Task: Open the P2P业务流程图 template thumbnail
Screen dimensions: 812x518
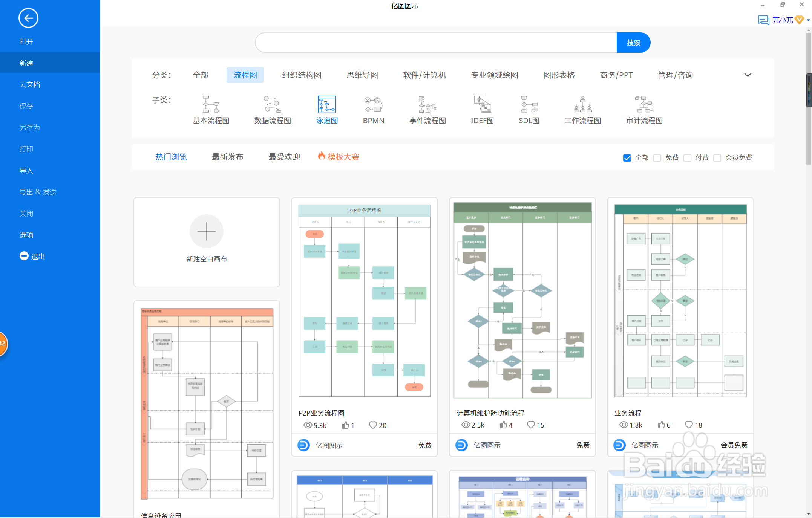Action: click(364, 301)
